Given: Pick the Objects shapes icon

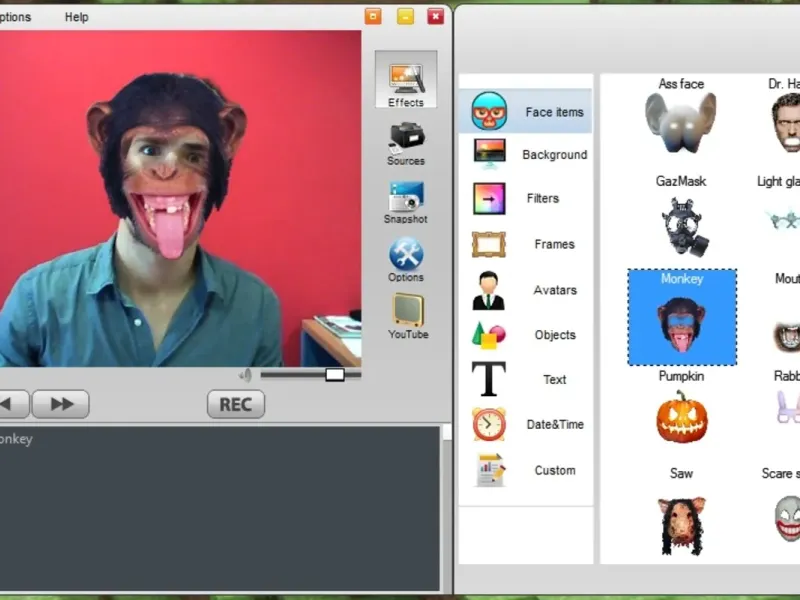Looking at the screenshot, I should click(488, 335).
